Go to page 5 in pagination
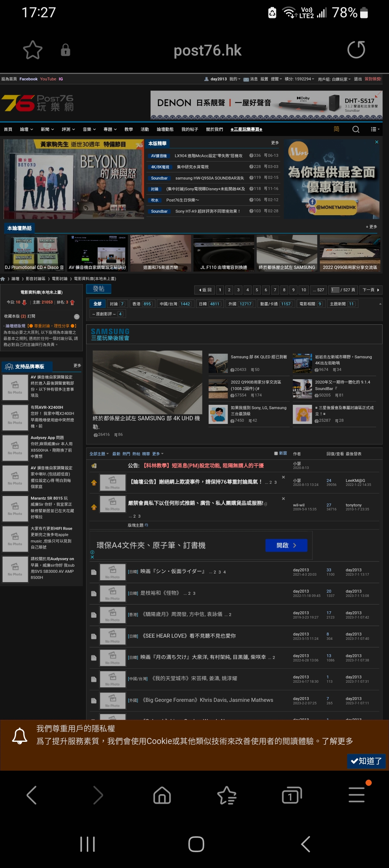Screen dimensions: 389x868 pos(257,290)
